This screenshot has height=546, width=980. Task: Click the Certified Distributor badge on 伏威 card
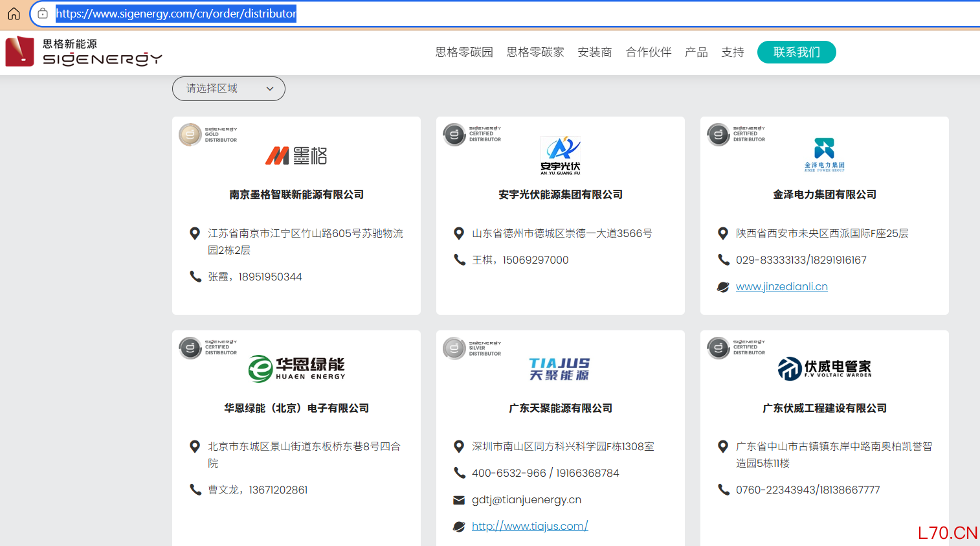click(x=737, y=348)
